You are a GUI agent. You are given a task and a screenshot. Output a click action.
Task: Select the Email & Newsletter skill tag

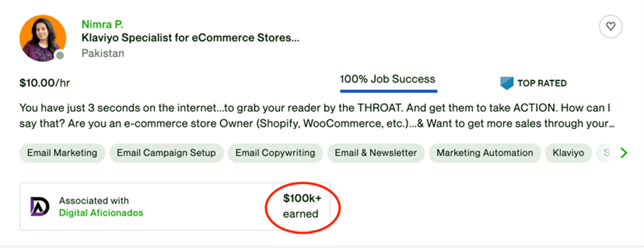tap(376, 153)
